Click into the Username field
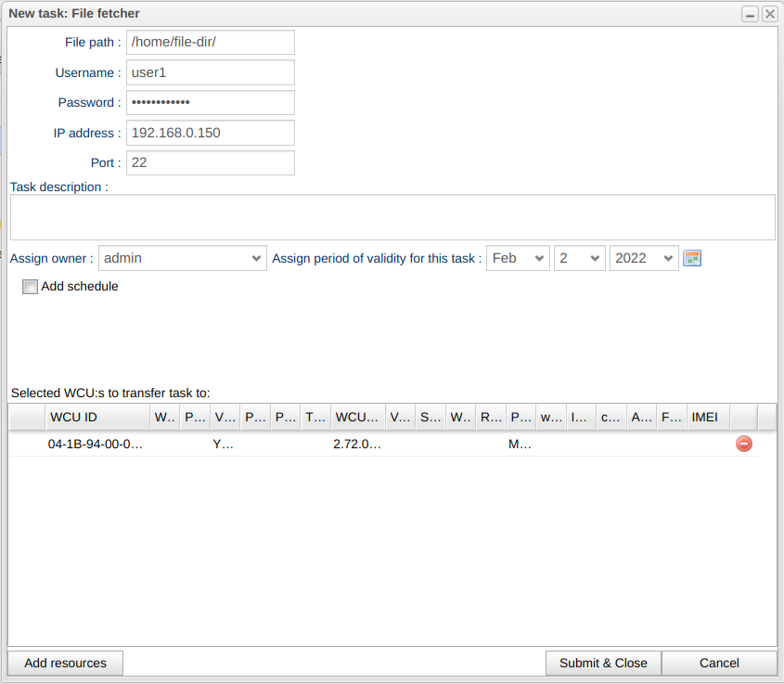The image size is (784, 684). (x=210, y=72)
